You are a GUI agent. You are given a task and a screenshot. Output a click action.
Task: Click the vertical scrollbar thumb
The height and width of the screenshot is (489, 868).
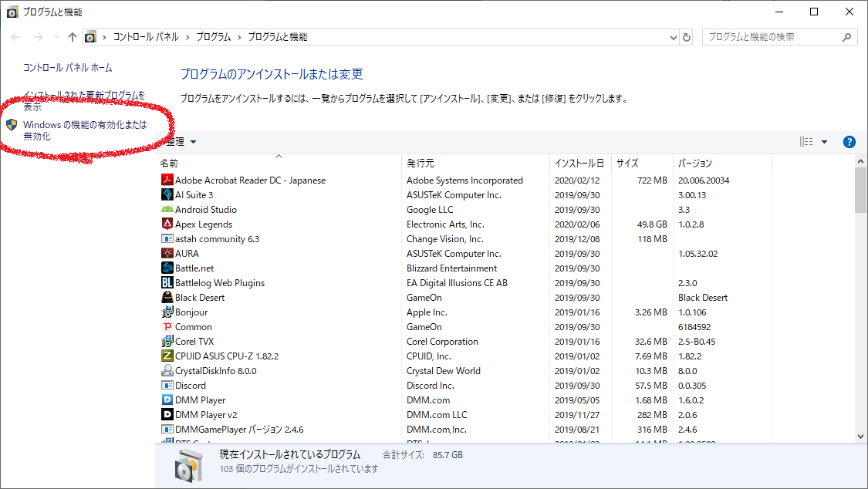860,190
